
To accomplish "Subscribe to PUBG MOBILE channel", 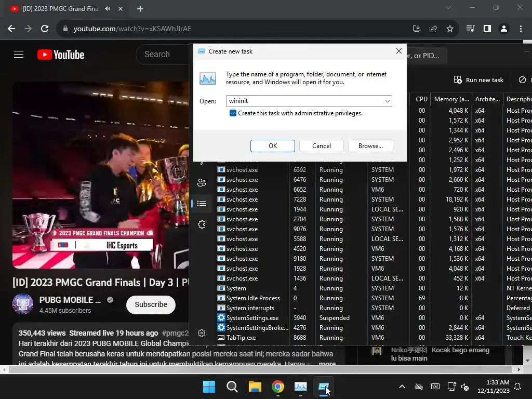I will 151,304.
